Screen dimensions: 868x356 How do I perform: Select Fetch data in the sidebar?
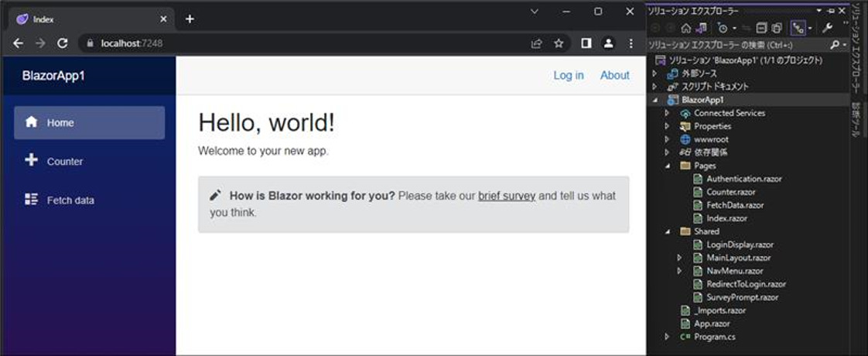[x=70, y=200]
